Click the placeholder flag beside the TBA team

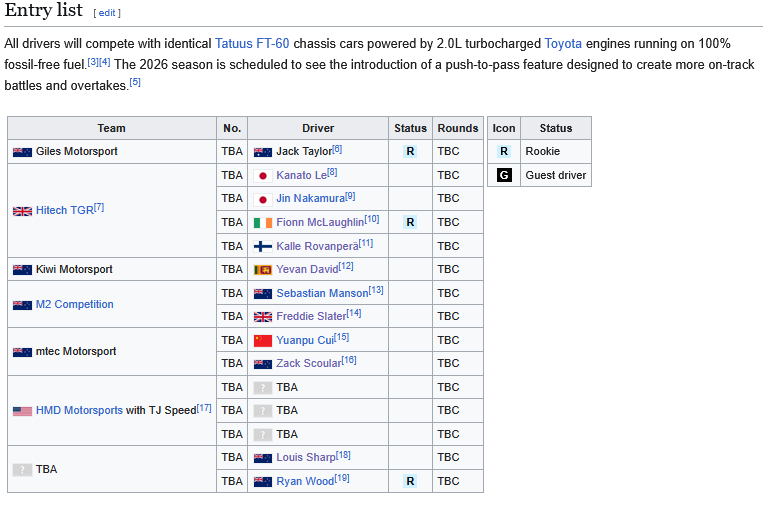click(x=22, y=470)
